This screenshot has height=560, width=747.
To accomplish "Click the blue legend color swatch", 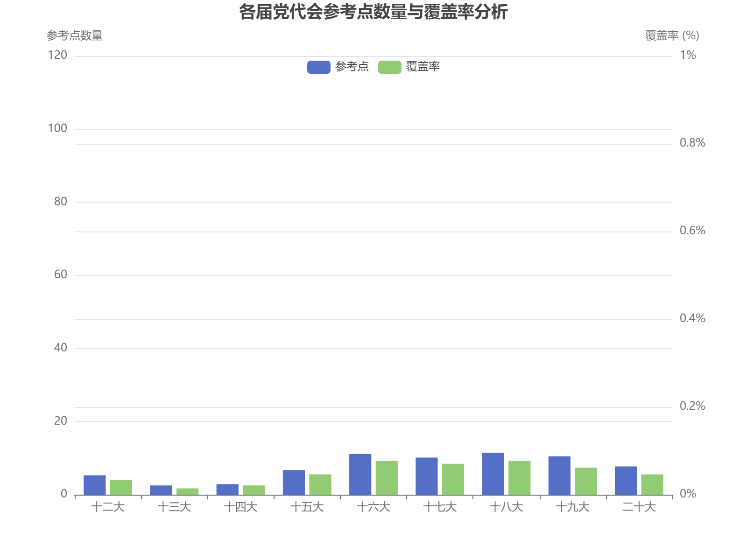I will tap(319, 66).
